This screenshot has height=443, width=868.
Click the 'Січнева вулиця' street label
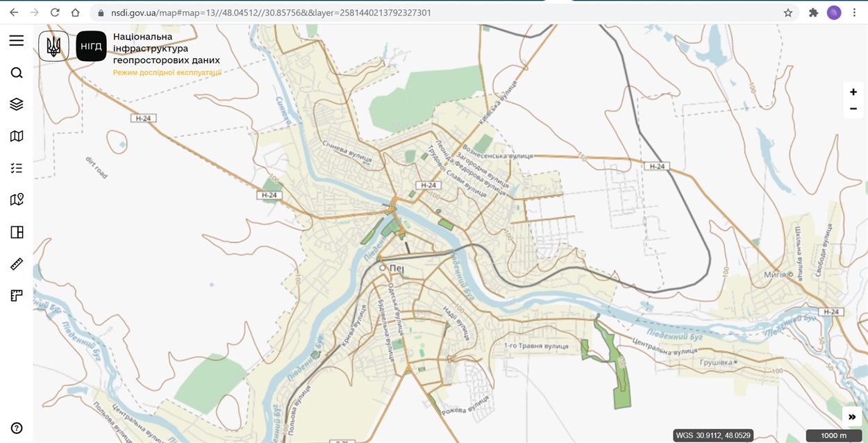click(347, 153)
